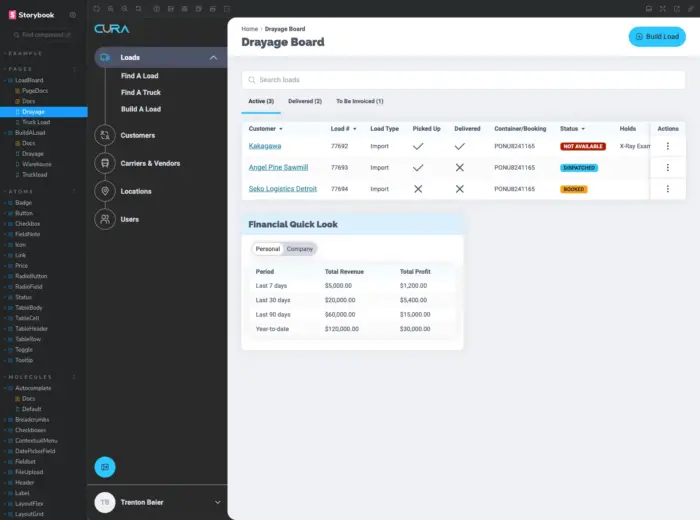Click the Loads truck icon
Viewport: 700px width, 520px height.
(x=105, y=58)
